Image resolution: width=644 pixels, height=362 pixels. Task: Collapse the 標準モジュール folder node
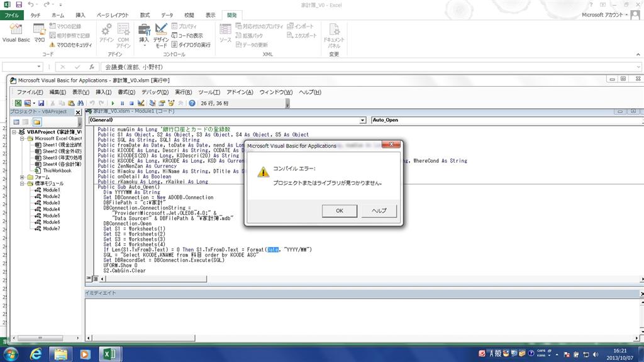[22, 184]
